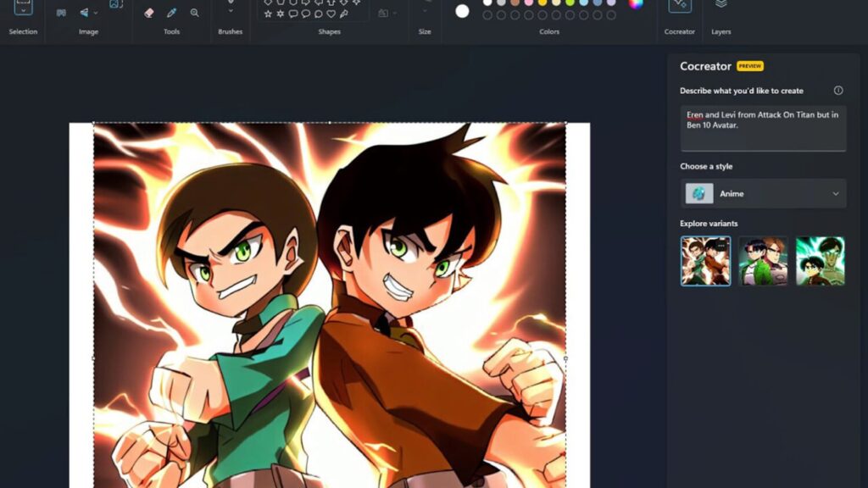Choose the rounded rectangle callout shape
Viewport: 868px width, 488px height.
[292, 14]
